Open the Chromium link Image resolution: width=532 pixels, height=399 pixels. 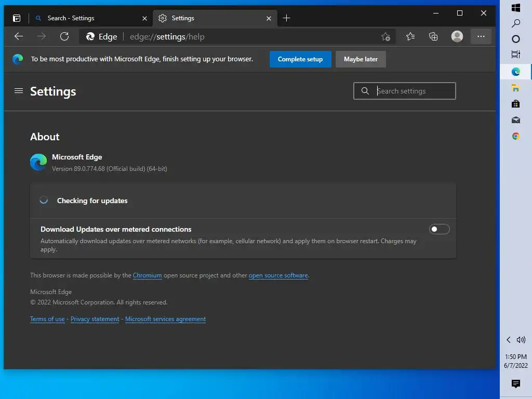pyautogui.click(x=147, y=275)
